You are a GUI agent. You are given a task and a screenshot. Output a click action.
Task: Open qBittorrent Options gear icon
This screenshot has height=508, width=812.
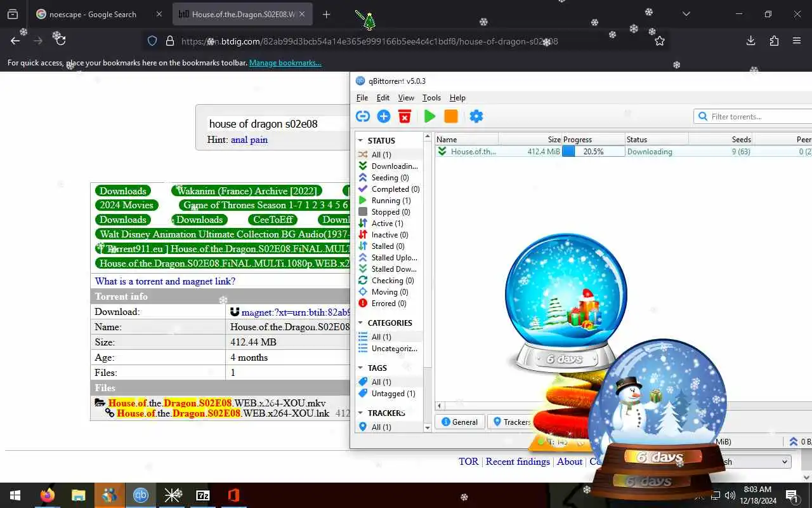tap(476, 116)
